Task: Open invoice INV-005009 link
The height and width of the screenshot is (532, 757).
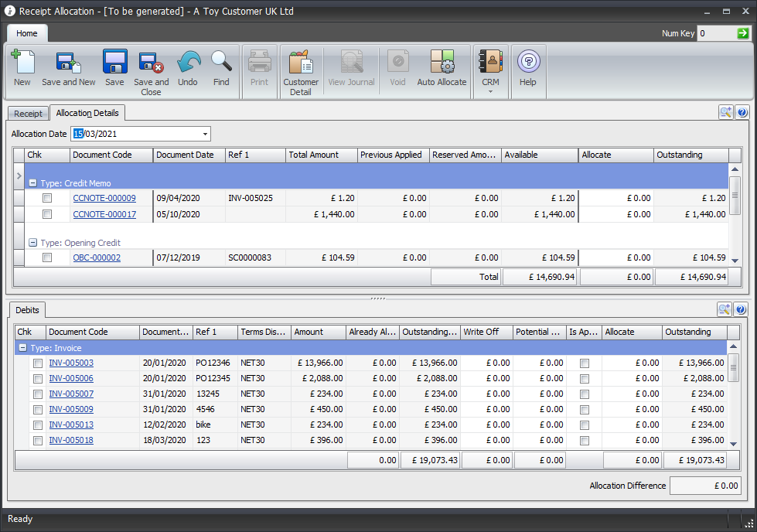Action: (71, 409)
